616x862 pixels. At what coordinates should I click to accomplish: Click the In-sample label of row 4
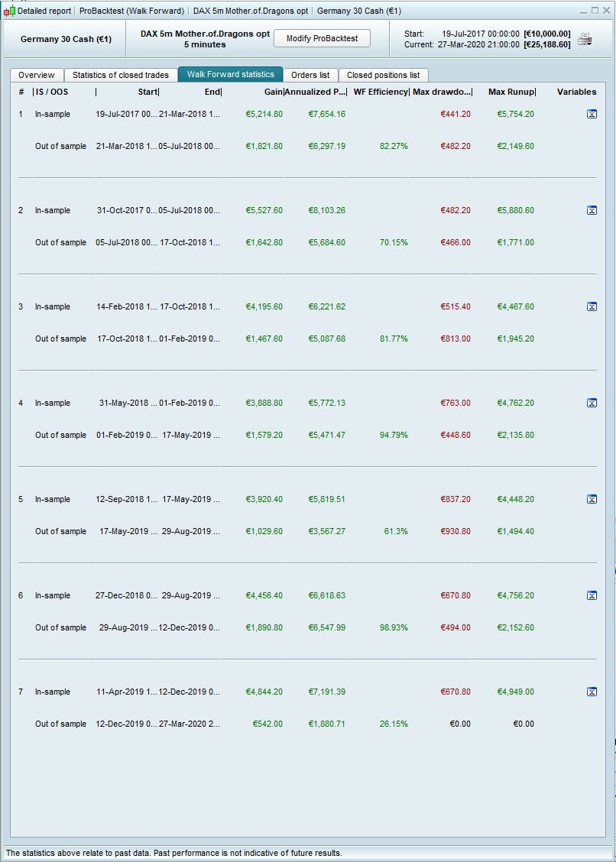tap(53, 403)
